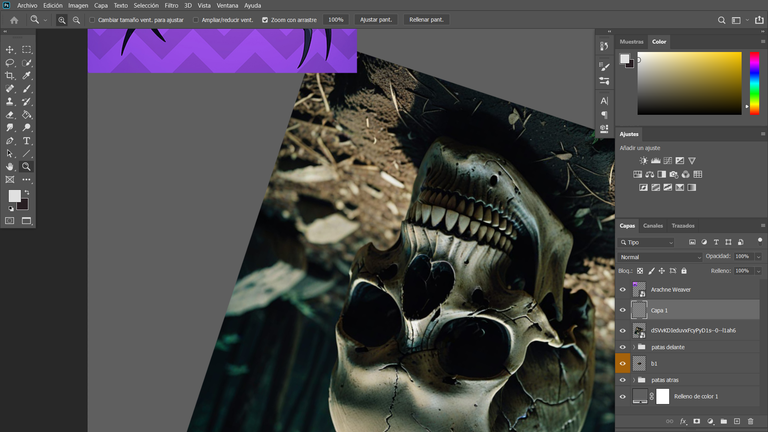768x432 pixels.
Task: Hide the 'patas atras' group
Action: [x=623, y=380]
